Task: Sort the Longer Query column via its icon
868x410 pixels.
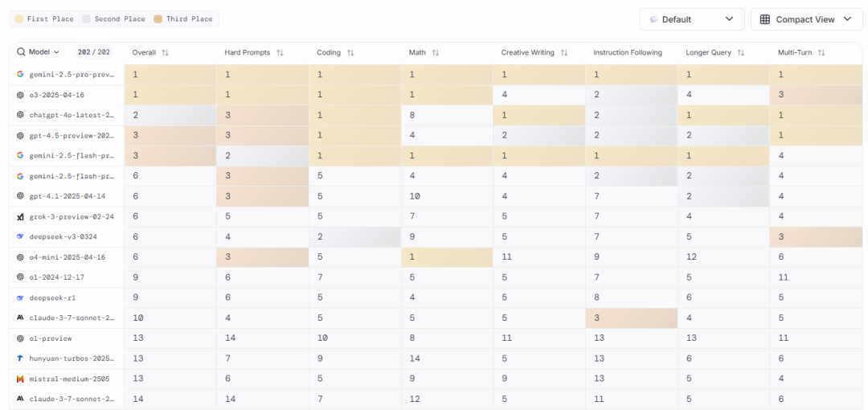Action: (741, 53)
